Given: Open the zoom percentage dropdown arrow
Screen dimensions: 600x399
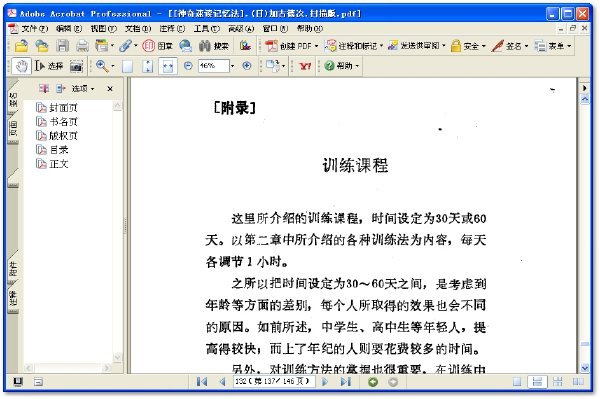Looking at the screenshot, I should (232, 66).
